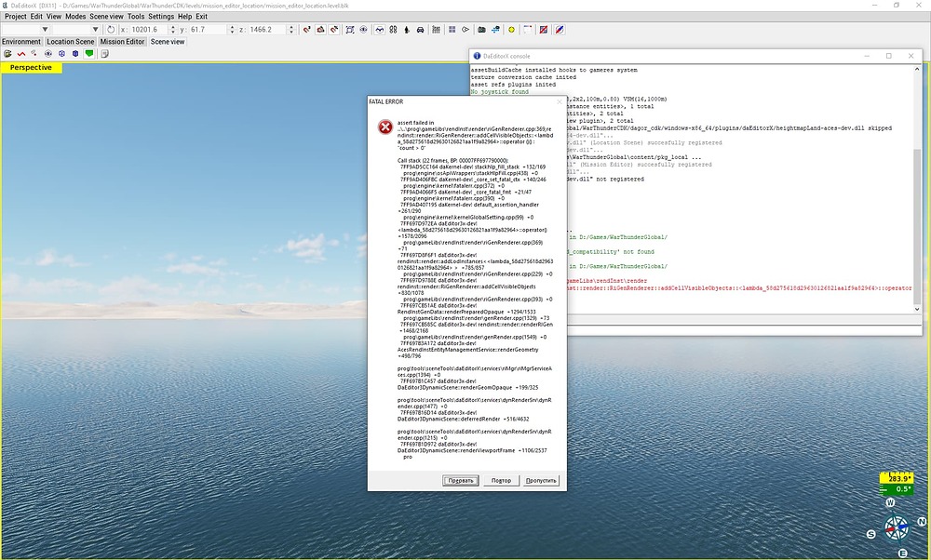Click the red error icon in fatal dialog
The height and width of the screenshot is (560, 931).
(x=385, y=127)
